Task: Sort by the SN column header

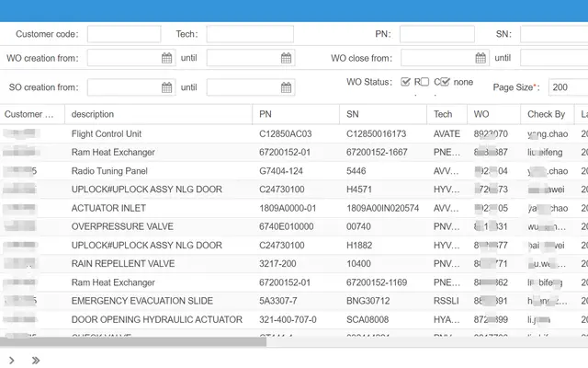Action: 383,114
